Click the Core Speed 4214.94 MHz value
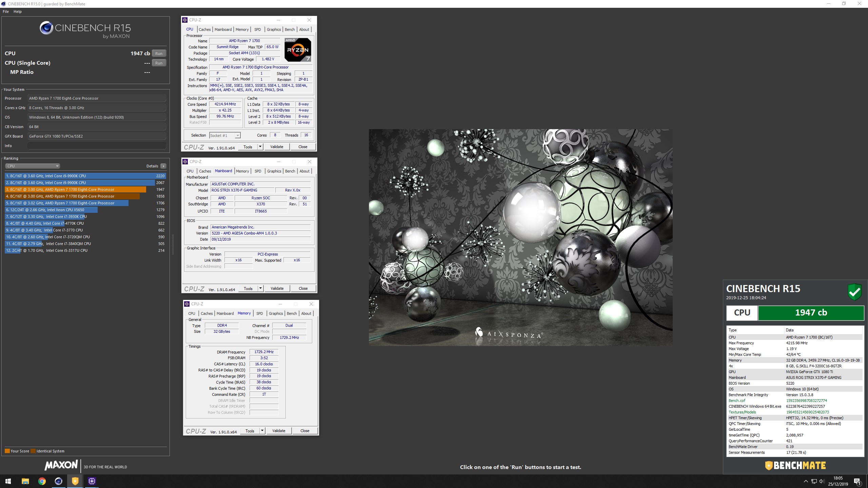This screenshot has height=488, width=868. click(x=225, y=104)
